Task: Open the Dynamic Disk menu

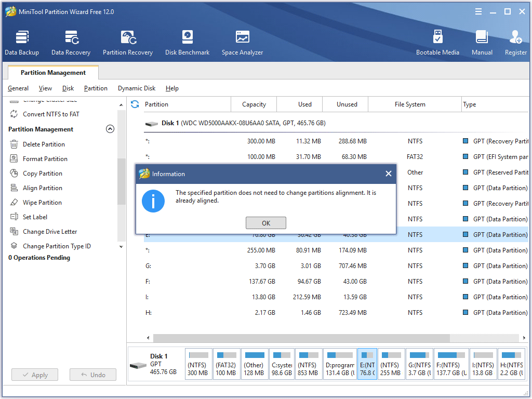Action: (x=137, y=88)
